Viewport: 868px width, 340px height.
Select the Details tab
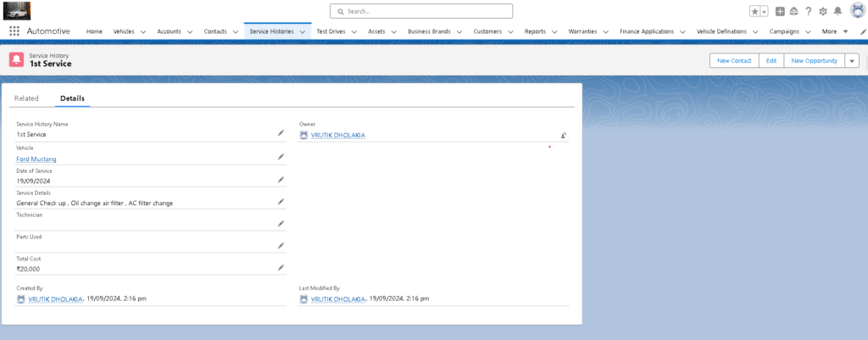point(73,98)
